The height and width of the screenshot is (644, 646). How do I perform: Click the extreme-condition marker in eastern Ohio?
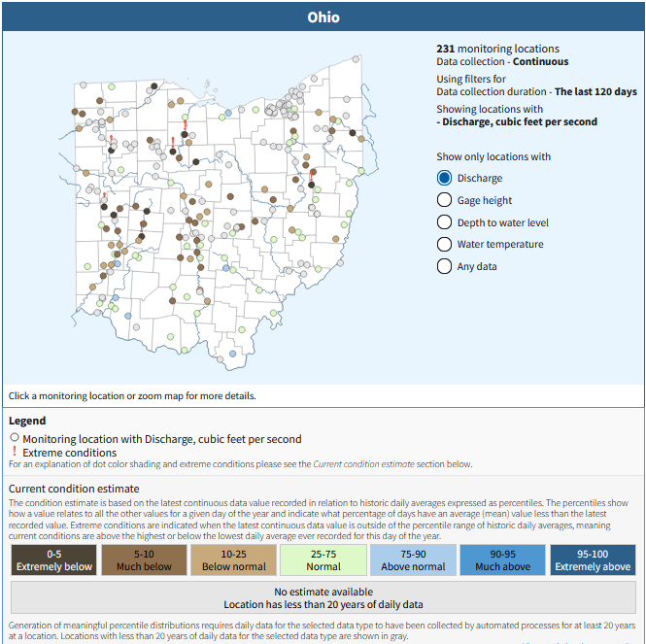[312, 173]
